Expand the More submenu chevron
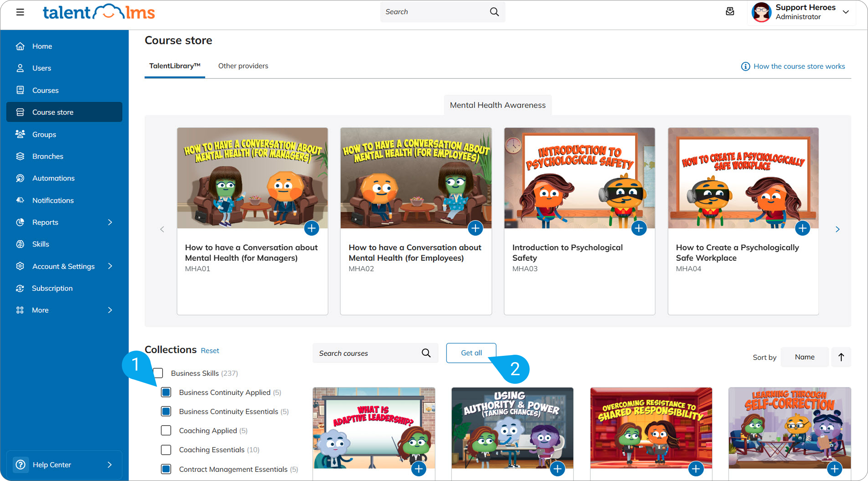Viewport: 868px width, 481px height. (x=110, y=310)
